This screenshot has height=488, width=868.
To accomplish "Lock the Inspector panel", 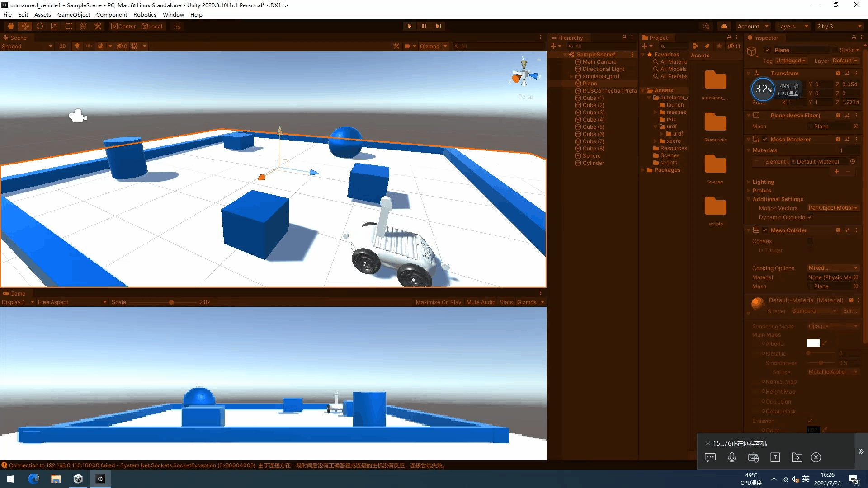I will [x=854, y=38].
